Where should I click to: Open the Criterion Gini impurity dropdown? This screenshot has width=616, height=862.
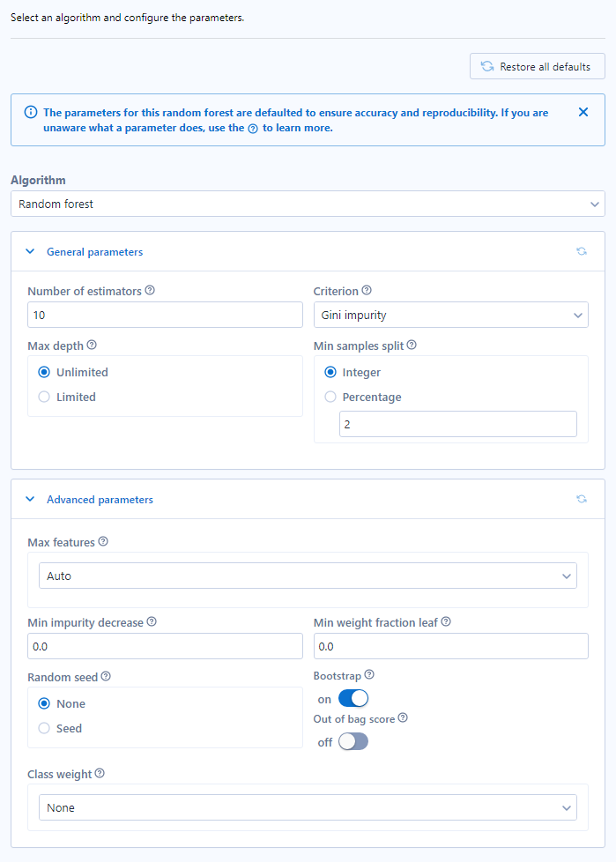click(x=450, y=315)
